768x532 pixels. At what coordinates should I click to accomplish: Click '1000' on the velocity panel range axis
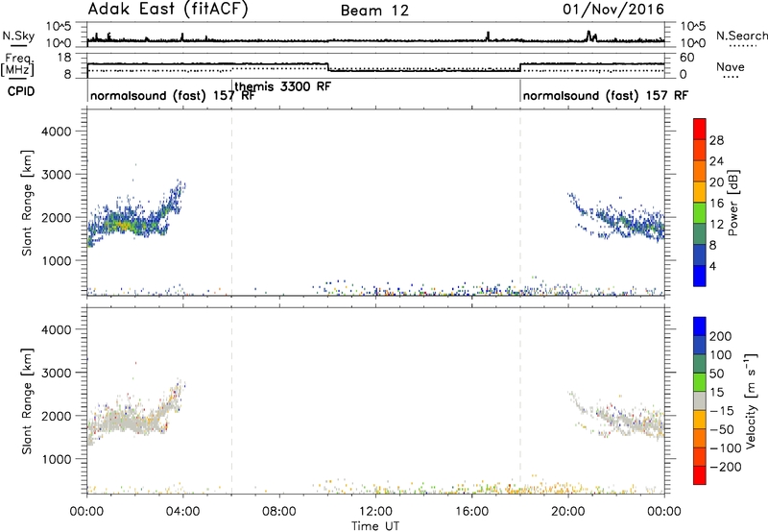click(57, 459)
